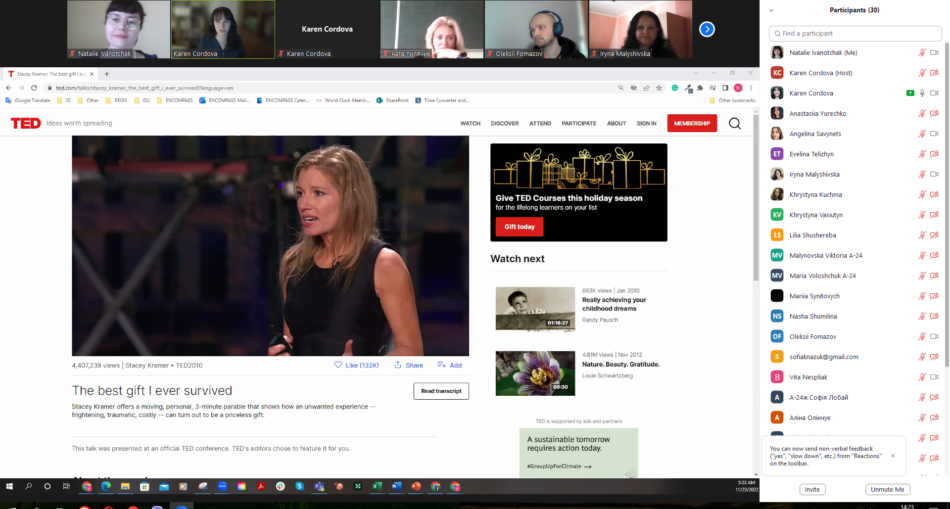This screenshot has height=509, width=950.
Task: Click the Find a participant search field
Action: (855, 33)
